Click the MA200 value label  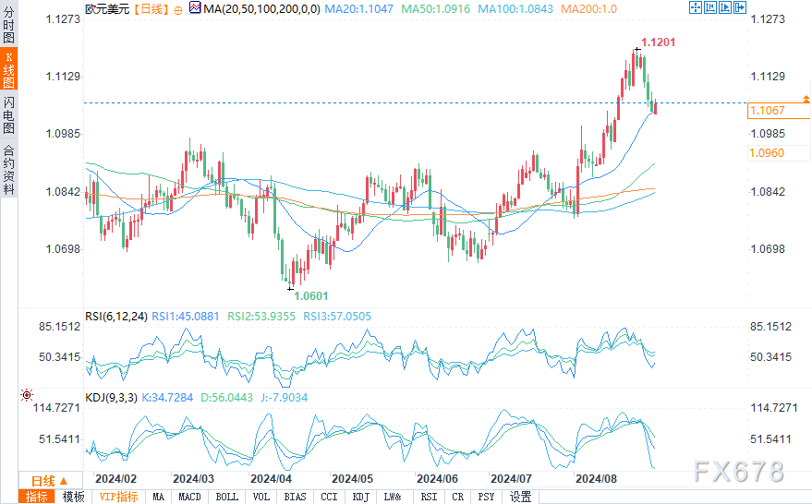coord(588,9)
